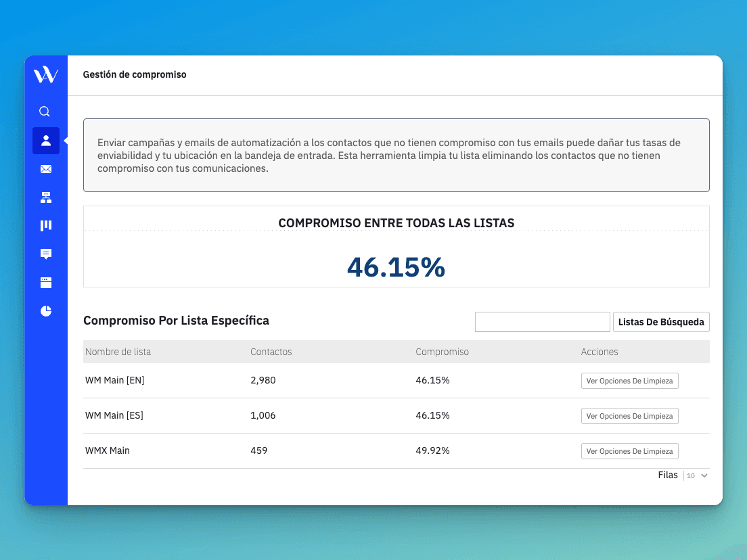Click the Nombre de lista column header
Viewport: 747px width, 560px height.
click(118, 352)
